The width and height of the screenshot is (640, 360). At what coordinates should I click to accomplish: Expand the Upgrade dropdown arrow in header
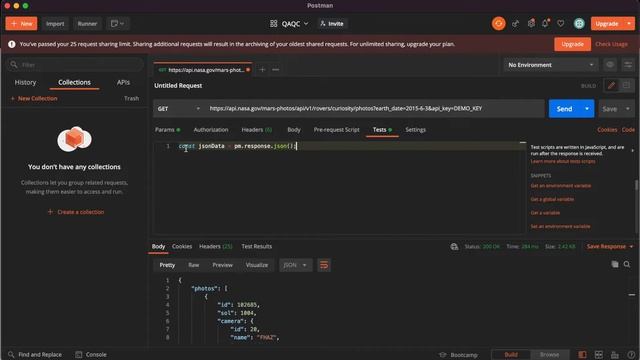(629, 24)
